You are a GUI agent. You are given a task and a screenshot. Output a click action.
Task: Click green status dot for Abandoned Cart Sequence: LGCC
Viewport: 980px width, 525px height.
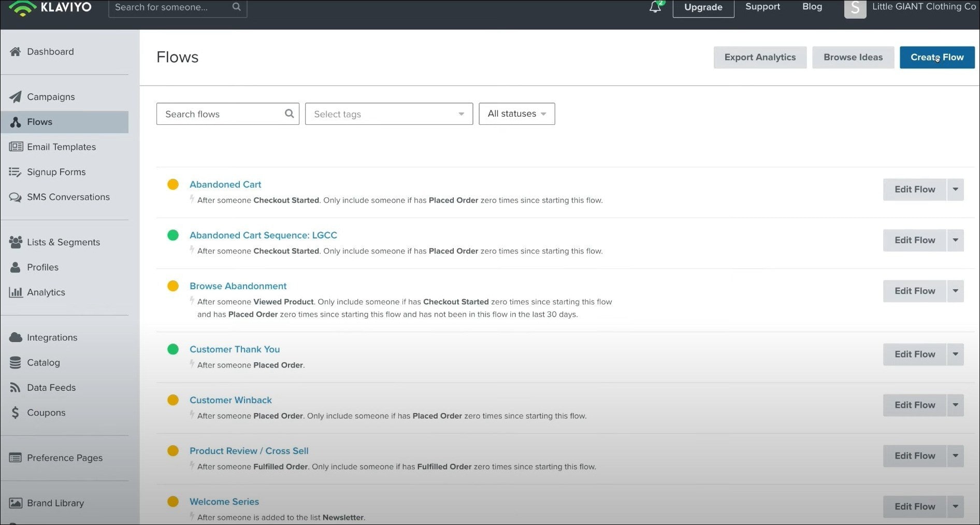173,235
